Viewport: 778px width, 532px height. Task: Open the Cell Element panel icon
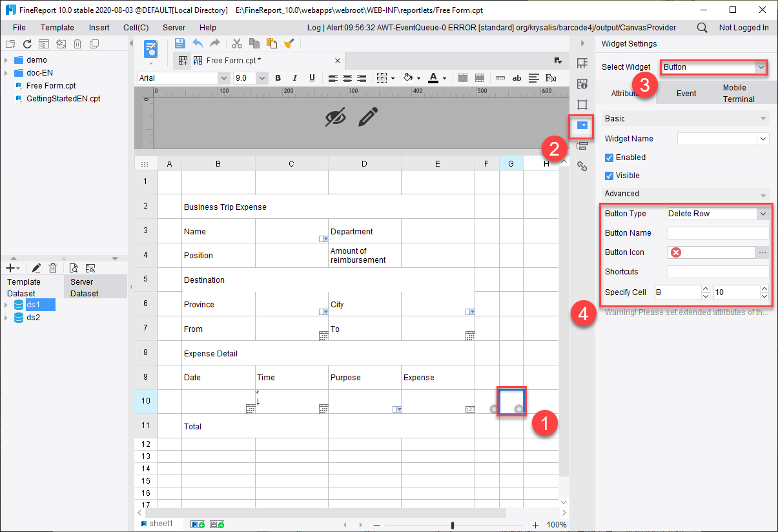tap(582, 63)
